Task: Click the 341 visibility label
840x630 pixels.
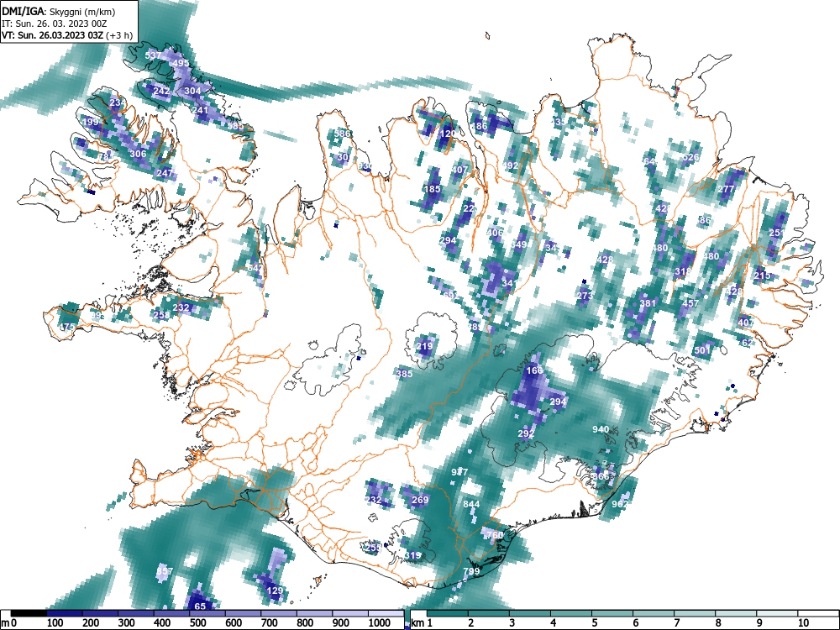Action: point(509,283)
